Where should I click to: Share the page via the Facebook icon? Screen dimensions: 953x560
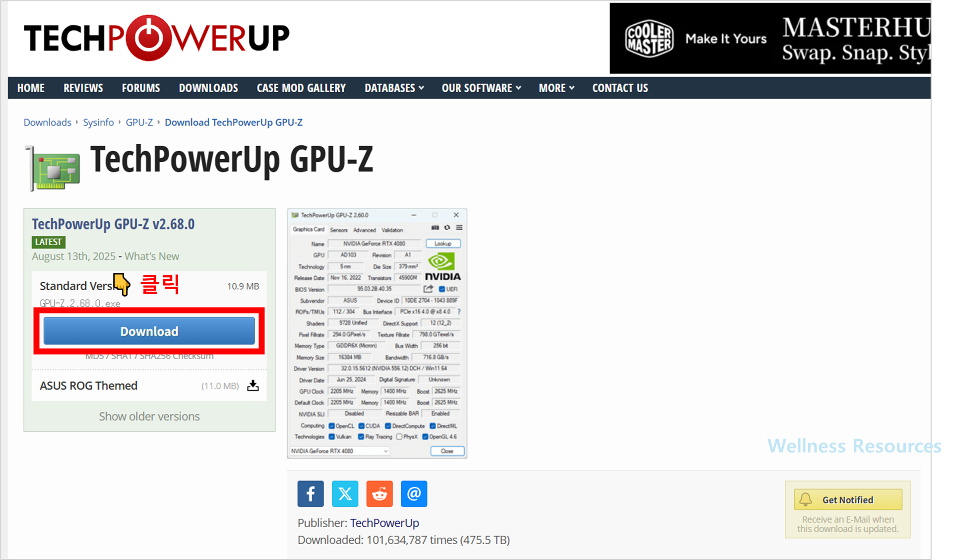311,494
